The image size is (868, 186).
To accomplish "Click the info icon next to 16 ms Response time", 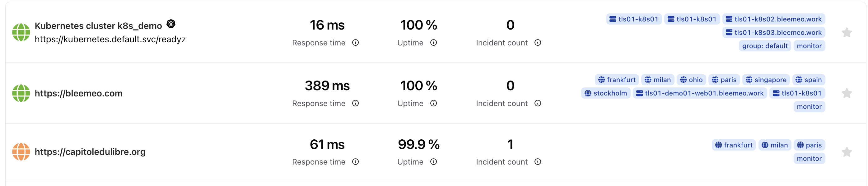I will coord(356,43).
